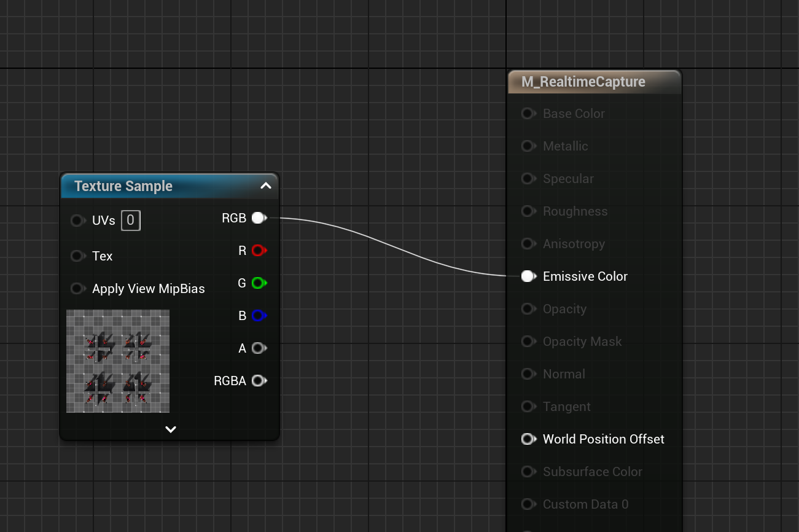Click the Anisotropy input pin
The width and height of the screenshot is (799, 532).
528,244
